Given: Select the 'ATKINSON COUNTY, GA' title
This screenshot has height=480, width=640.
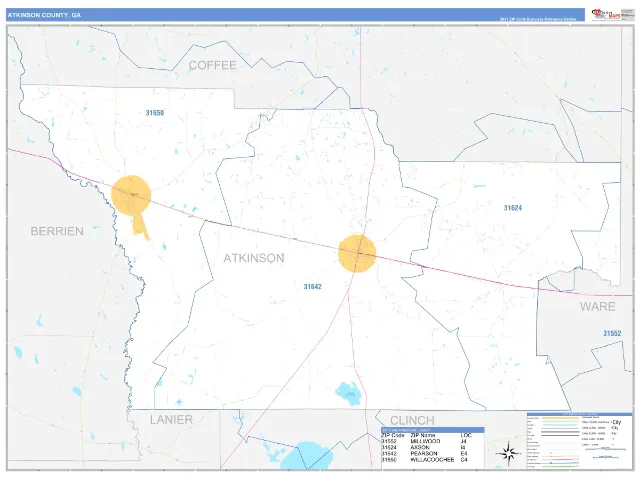Looking at the screenshot, I should point(44,15).
